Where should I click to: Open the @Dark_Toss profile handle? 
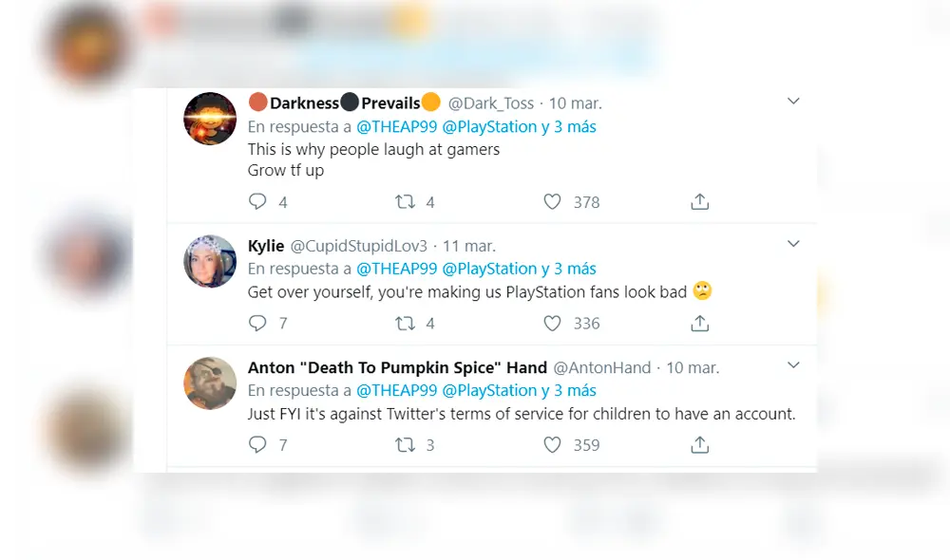[492, 103]
